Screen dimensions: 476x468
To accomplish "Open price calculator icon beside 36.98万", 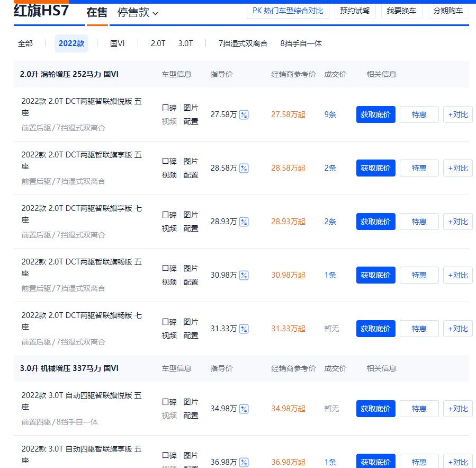I will 244,462.
